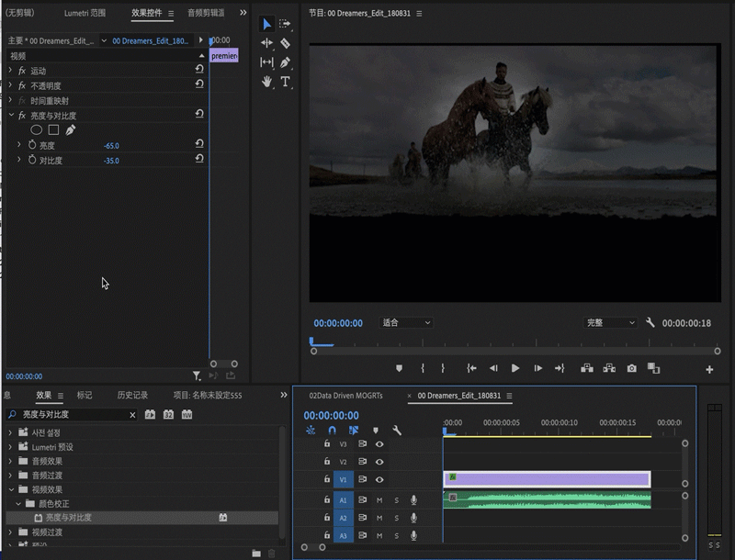Click the 亮度 value -65.0
This screenshot has height=560, width=735.
click(111, 146)
